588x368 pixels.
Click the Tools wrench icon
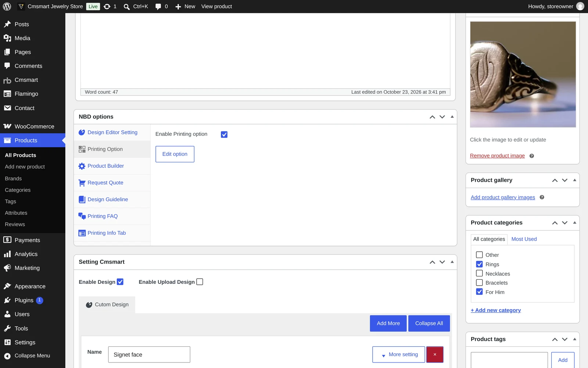[x=7, y=328]
